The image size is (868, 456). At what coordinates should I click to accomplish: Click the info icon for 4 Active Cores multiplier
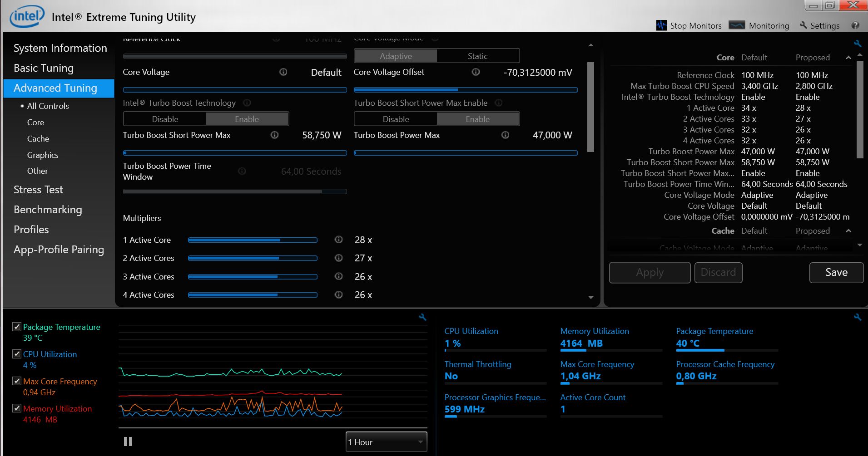[338, 294]
